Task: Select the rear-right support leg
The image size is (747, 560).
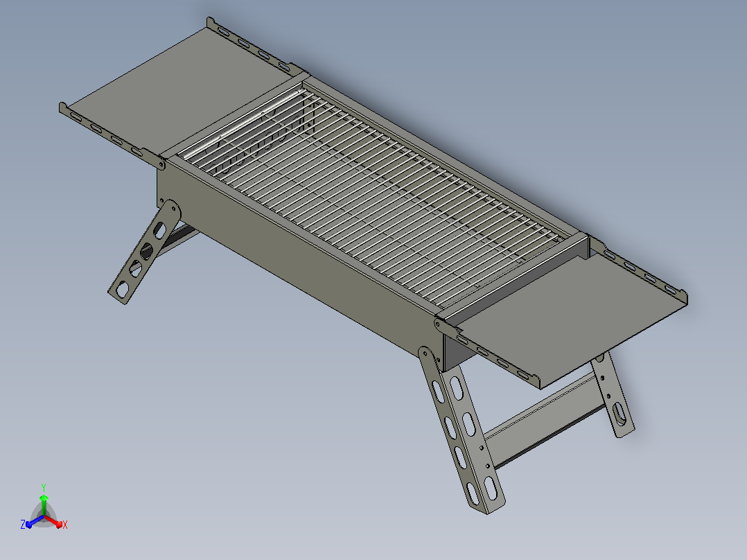Action: (x=613, y=396)
